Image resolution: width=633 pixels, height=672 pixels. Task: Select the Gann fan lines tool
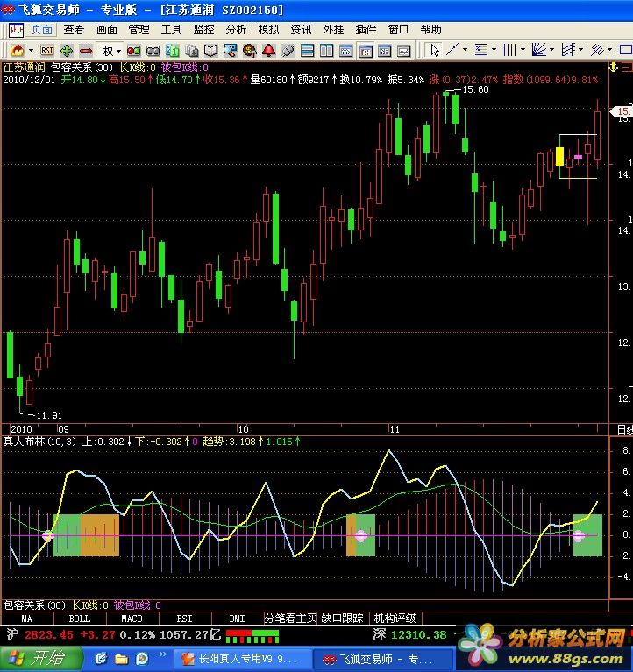click(x=538, y=50)
